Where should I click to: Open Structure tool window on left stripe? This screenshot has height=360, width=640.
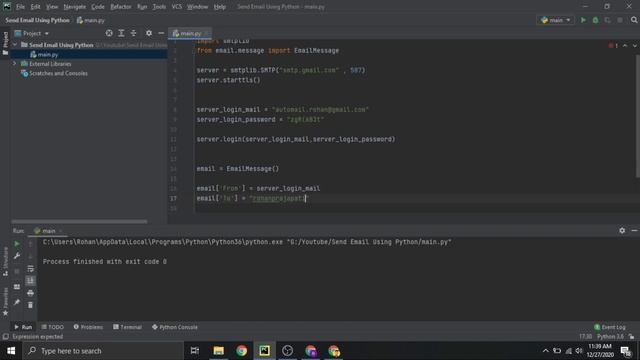pos(5,262)
